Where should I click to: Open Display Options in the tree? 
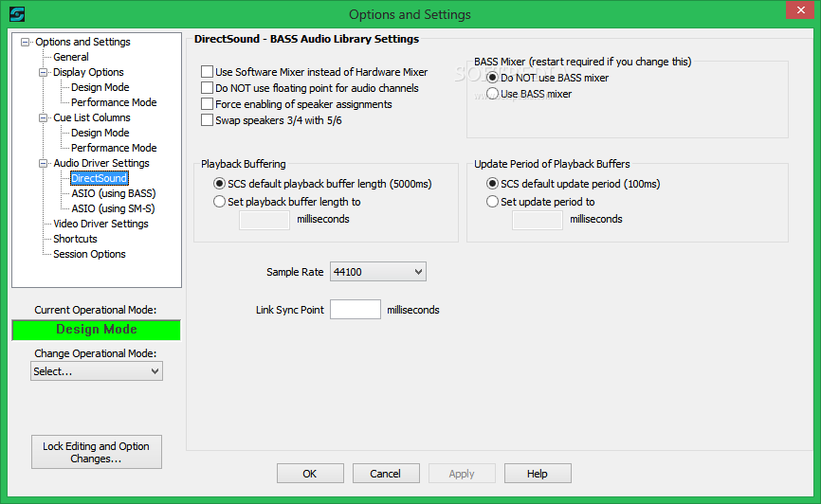88,72
